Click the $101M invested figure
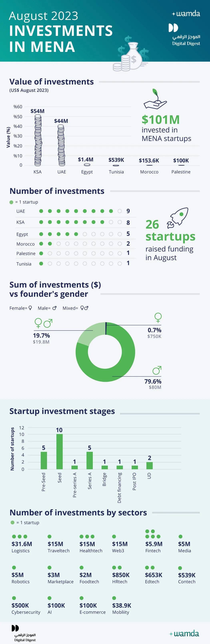 (x=161, y=119)
